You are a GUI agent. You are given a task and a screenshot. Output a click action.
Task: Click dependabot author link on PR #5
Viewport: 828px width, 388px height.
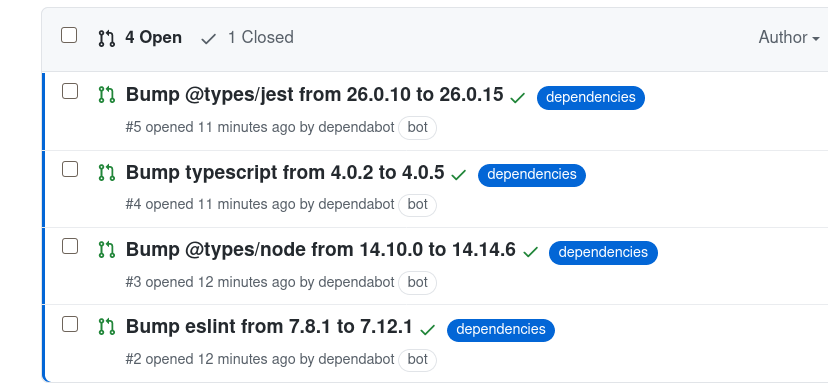[x=356, y=128]
